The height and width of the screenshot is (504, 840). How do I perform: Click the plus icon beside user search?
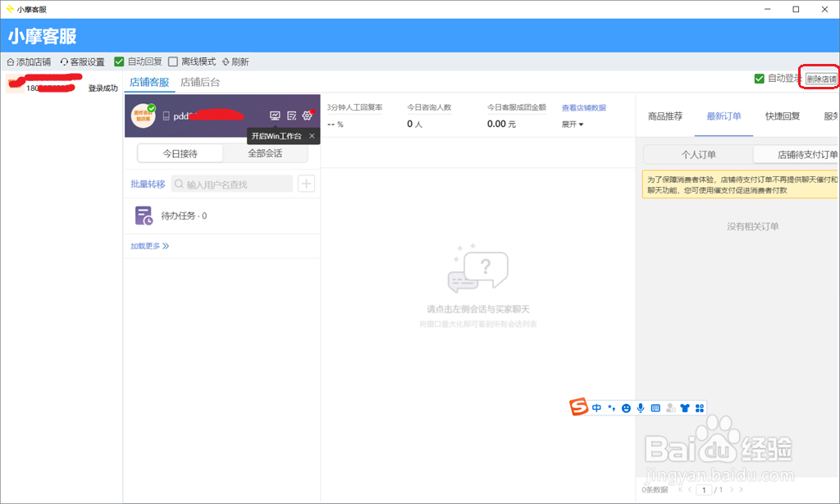[x=307, y=184]
